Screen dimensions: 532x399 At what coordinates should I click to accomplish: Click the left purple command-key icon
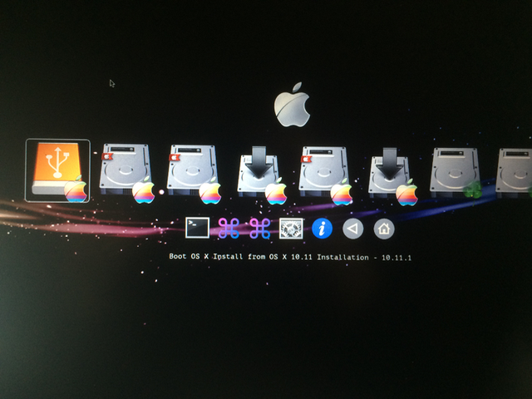coord(229,228)
